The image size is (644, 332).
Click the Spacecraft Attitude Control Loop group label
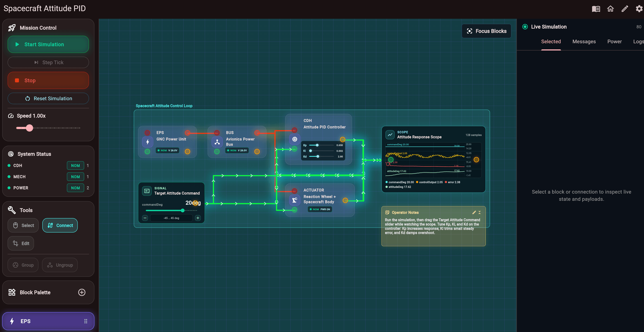(164, 106)
